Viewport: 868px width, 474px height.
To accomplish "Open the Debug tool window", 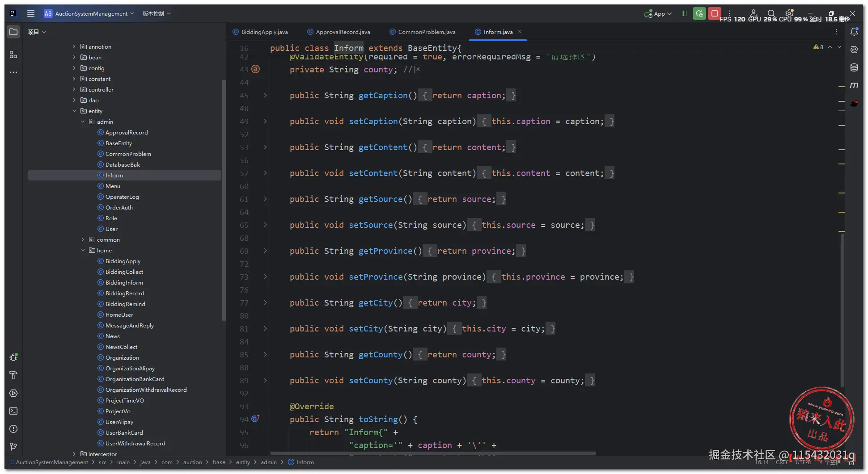I will (13, 357).
